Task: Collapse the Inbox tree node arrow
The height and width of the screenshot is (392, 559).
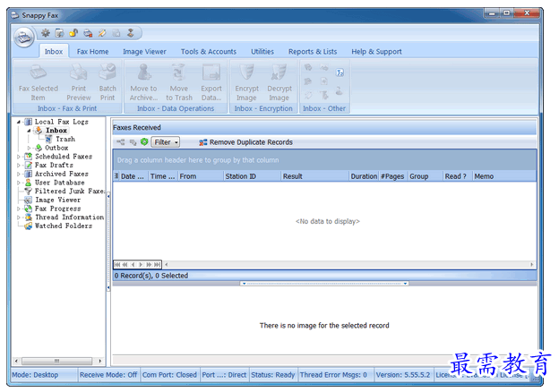Action: tap(29, 131)
